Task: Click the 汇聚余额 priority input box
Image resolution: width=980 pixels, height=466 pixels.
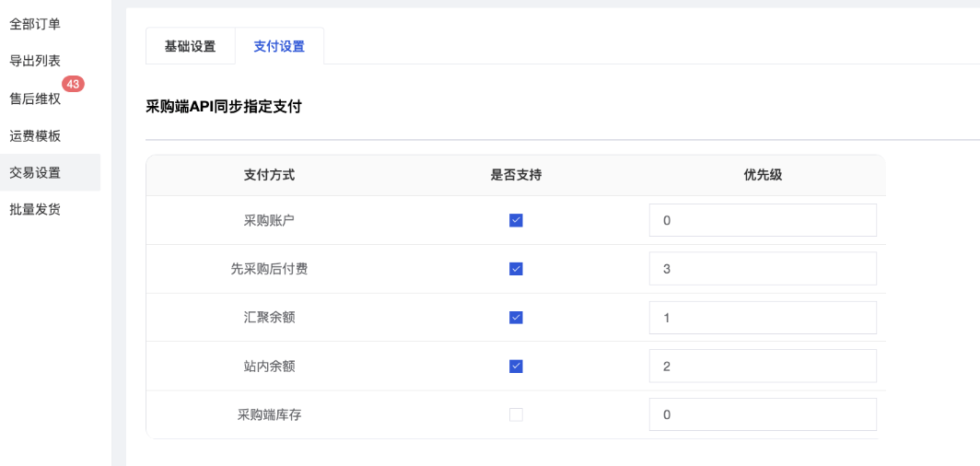Action: (x=762, y=318)
